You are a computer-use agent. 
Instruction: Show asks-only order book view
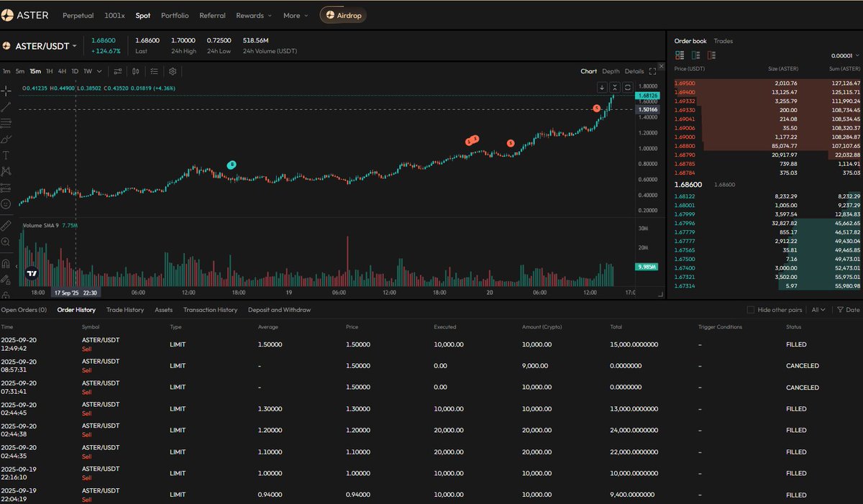711,55
